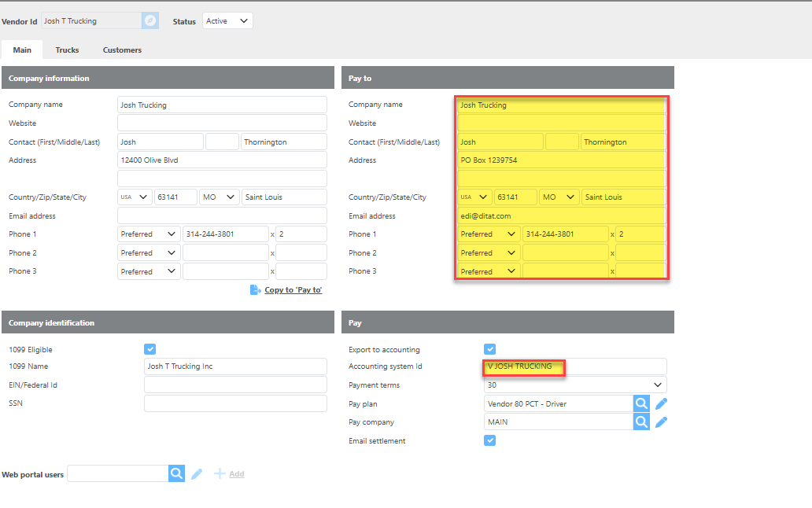Image resolution: width=812 pixels, height=508 pixels.
Task: Disable the Email settlement checkbox
Action: pos(490,441)
